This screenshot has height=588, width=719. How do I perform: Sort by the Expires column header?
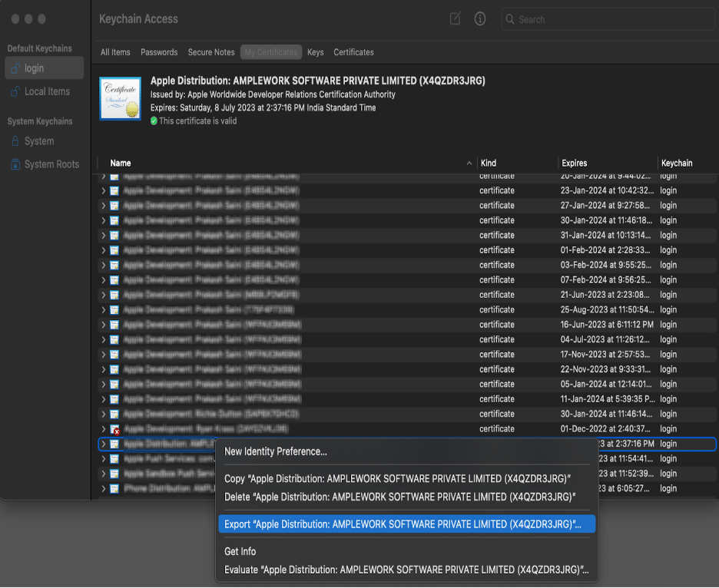point(574,164)
